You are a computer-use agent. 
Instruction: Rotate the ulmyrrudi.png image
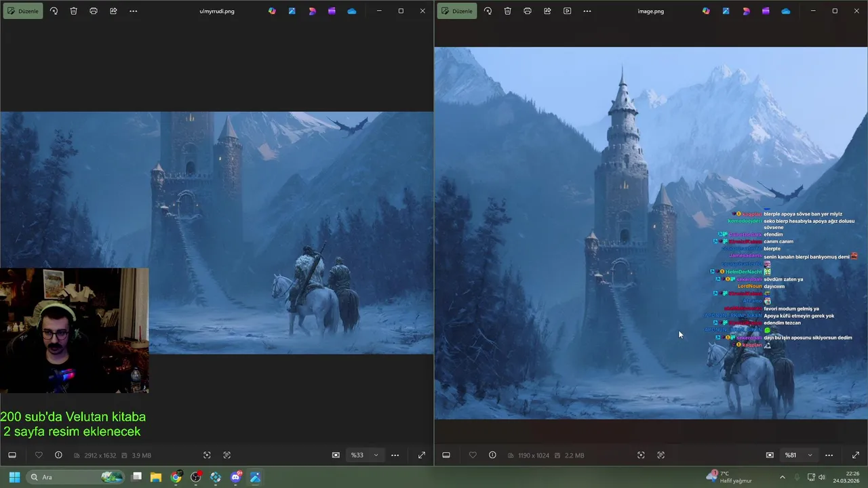[x=54, y=11]
